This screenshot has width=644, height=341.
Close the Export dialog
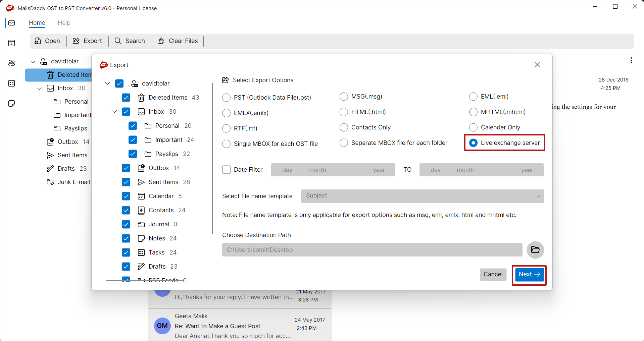537,65
